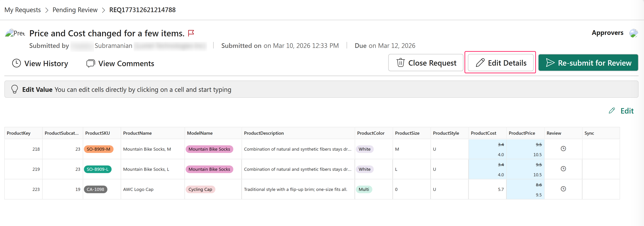Open View History clock icon
644x226 pixels.
pos(16,63)
